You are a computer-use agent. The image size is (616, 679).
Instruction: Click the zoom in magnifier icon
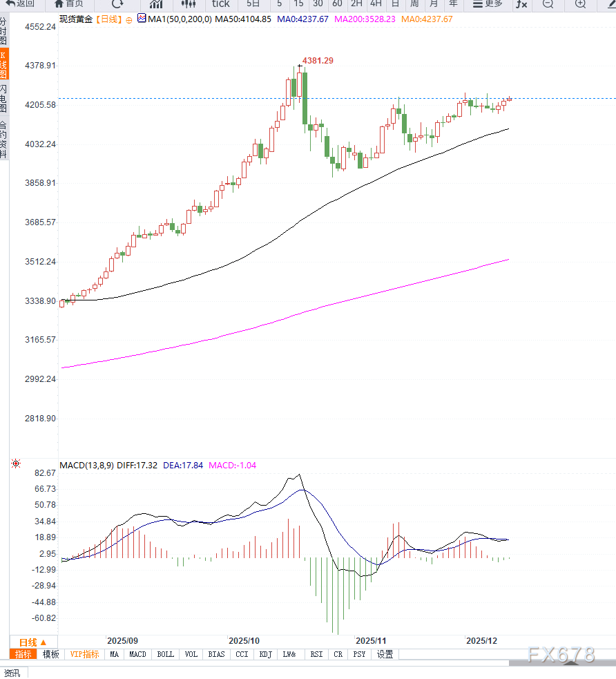tap(580, 3)
